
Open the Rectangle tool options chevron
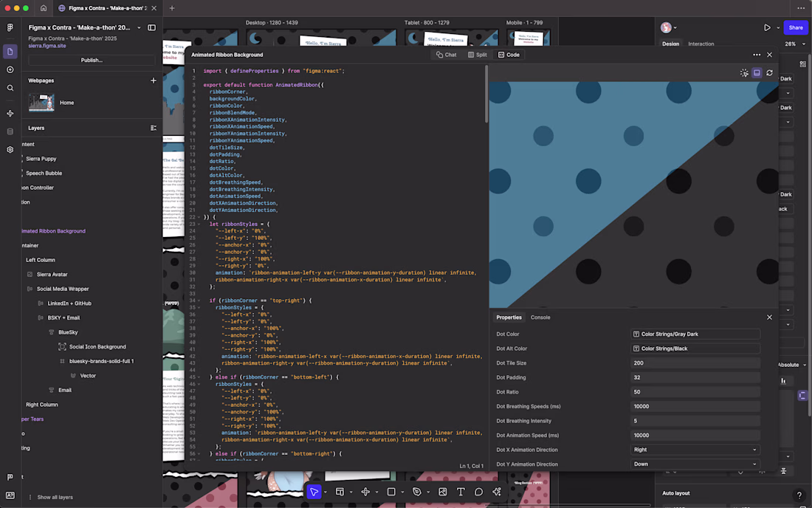click(x=402, y=492)
